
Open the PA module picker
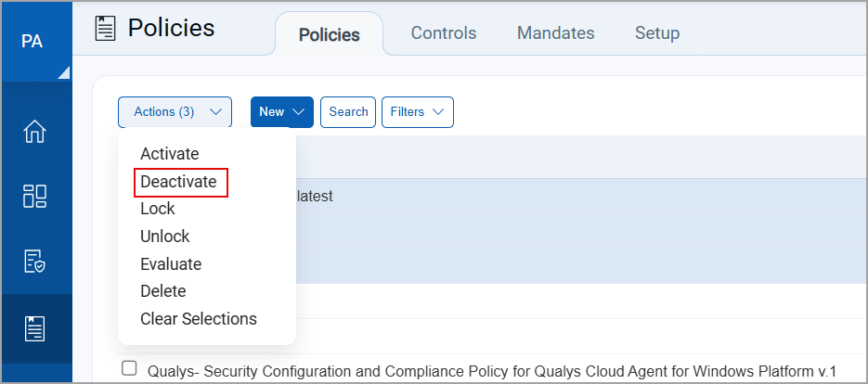[36, 42]
